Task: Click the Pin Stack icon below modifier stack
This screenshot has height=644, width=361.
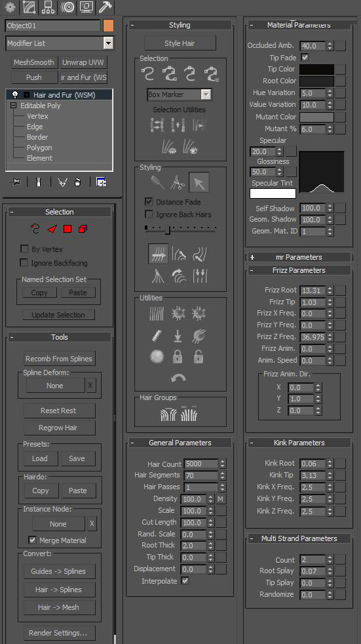Action: (15, 182)
